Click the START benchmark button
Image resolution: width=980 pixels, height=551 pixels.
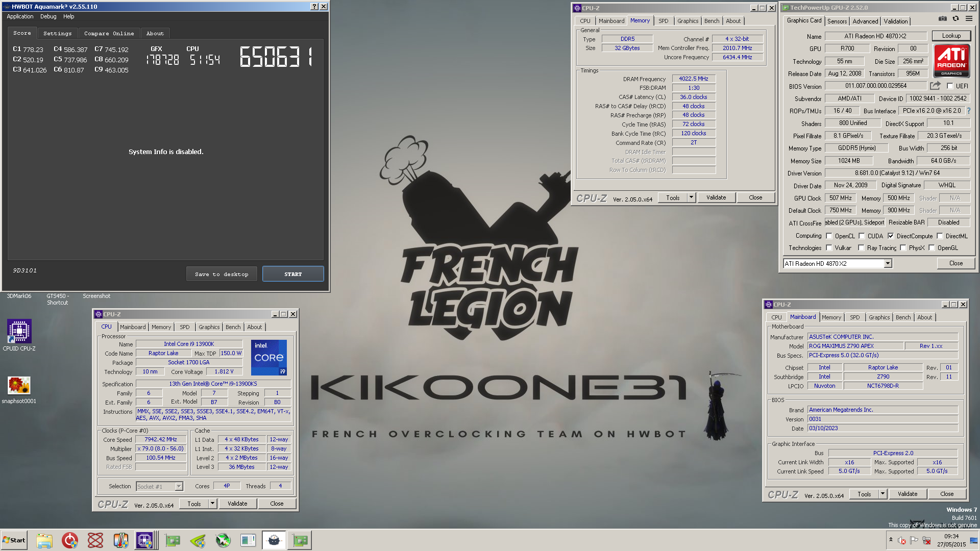coord(293,274)
